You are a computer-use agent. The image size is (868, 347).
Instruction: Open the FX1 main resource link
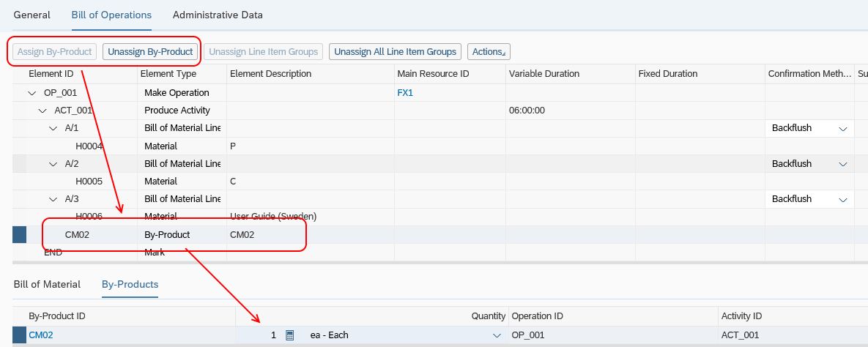(405, 93)
